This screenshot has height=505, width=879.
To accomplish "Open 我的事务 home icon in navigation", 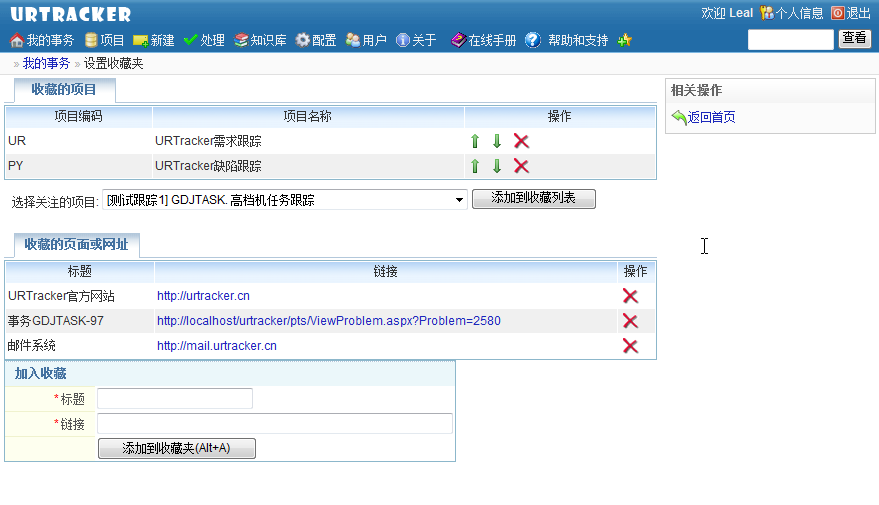I will click(17, 40).
